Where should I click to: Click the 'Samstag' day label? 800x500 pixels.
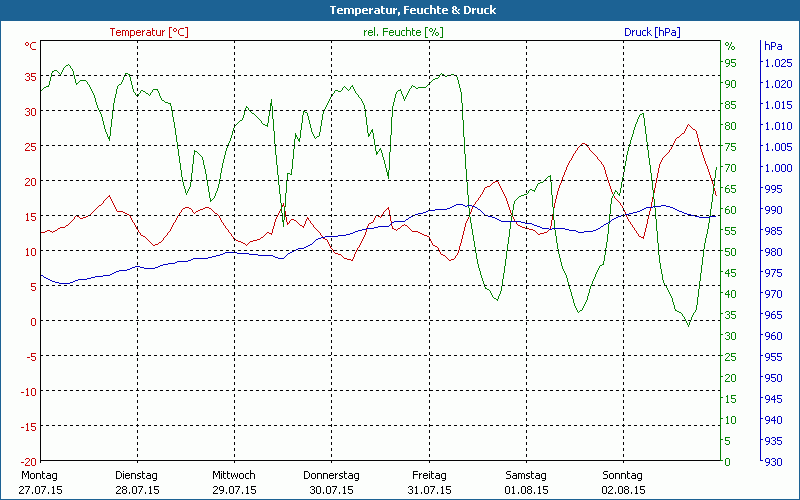click(x=526, y=475)
